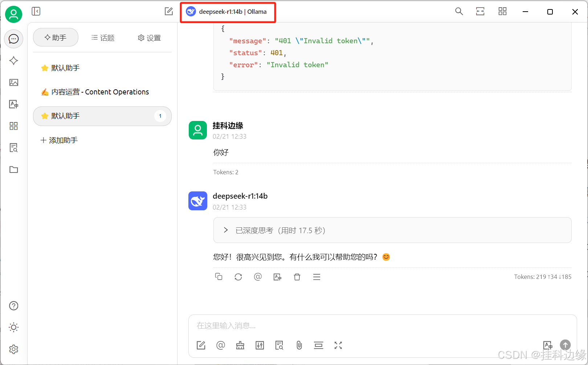Open the mini apps grid sidebar icon
The image size is (588, 365).
tap(14, 126)
